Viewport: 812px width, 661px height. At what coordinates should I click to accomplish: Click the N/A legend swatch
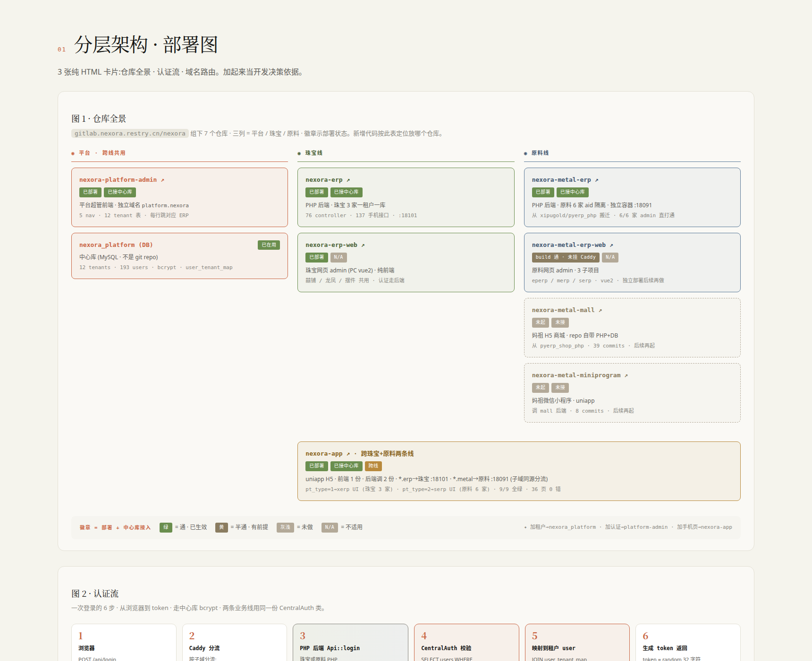pyautogui.click(x=330, y=527)
